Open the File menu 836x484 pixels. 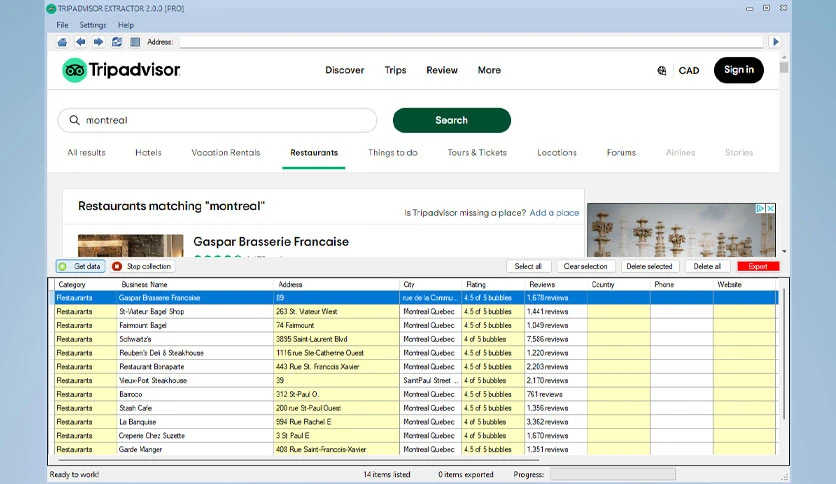(x=62, y=25)
